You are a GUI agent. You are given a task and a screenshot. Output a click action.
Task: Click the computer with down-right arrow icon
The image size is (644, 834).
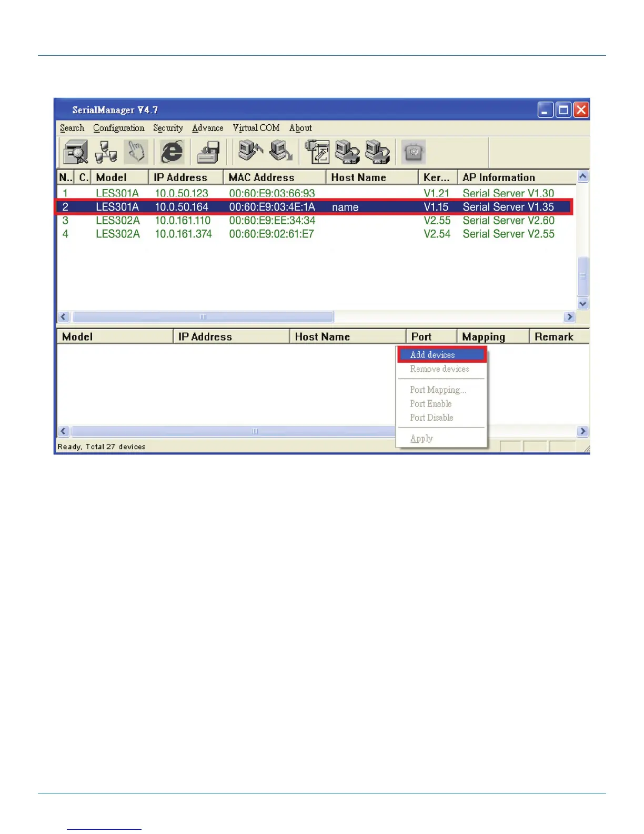coord(281,152)
